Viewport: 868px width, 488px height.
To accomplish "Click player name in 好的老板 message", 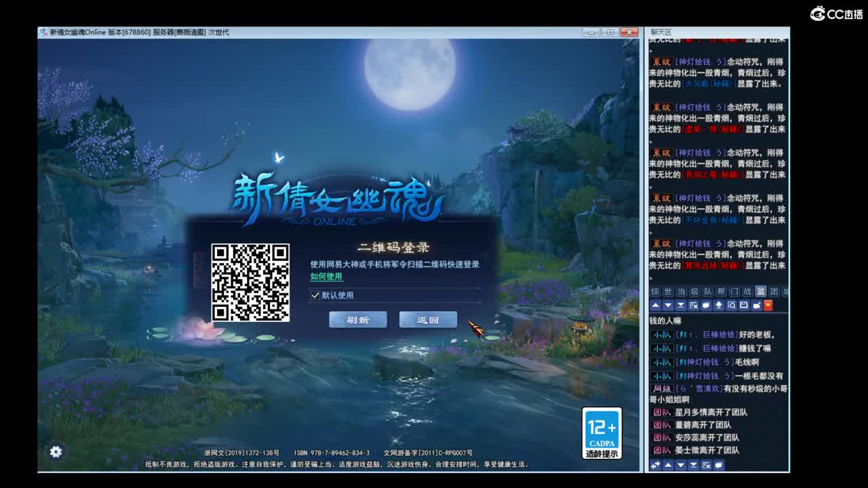I will pos(706,335).
